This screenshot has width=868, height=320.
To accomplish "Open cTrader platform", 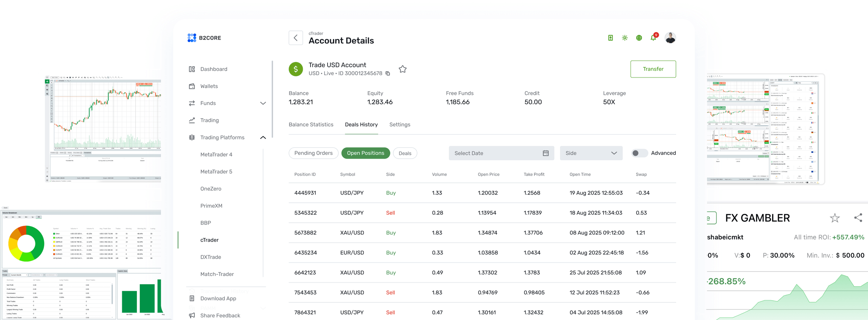I will [x=209, y=240].
